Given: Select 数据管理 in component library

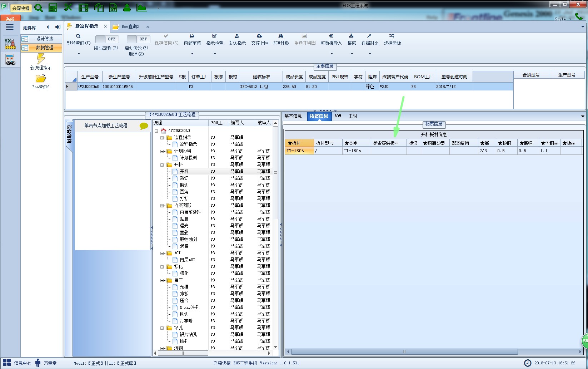Looking at the screenshot, I should tap(41, 48).
